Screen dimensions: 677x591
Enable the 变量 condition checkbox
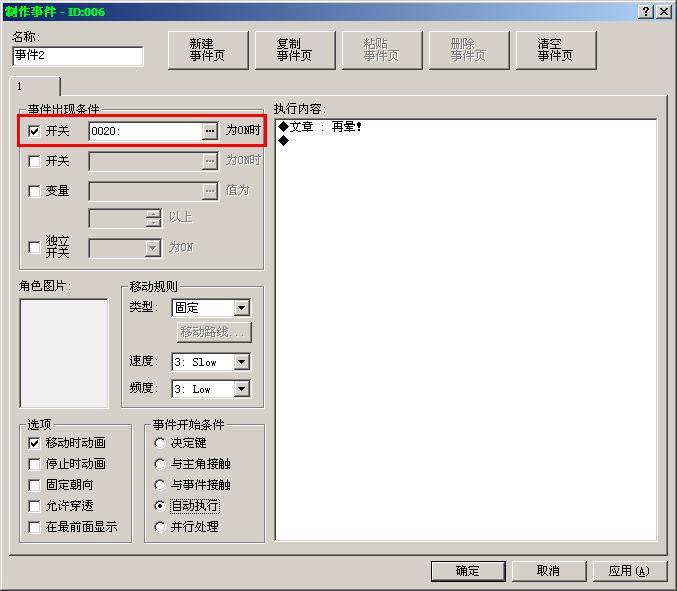pyautogui.click(x=34, y=191)
